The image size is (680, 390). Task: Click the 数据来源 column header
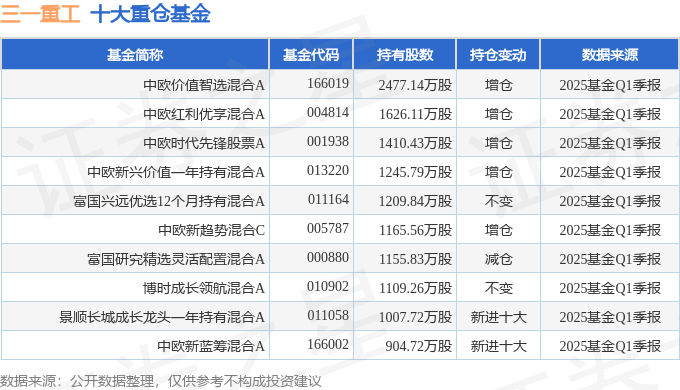[x=610, y=55]
